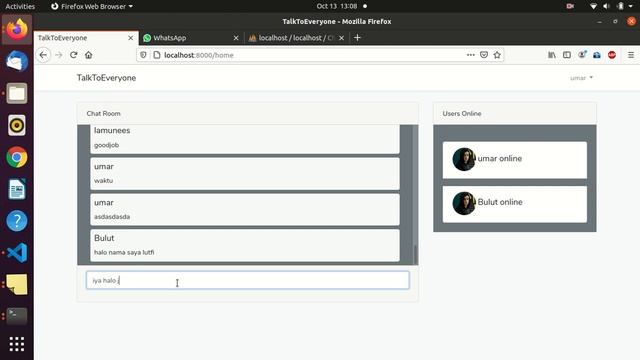Click the browser forward arrow
640x360 pixels.
pyautogui.click(x=58, y=55)
